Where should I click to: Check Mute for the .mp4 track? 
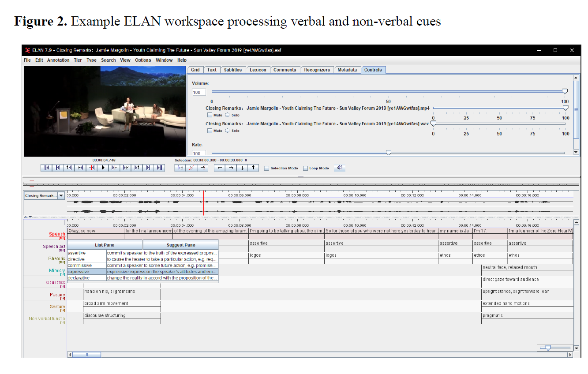click(210, 115)
